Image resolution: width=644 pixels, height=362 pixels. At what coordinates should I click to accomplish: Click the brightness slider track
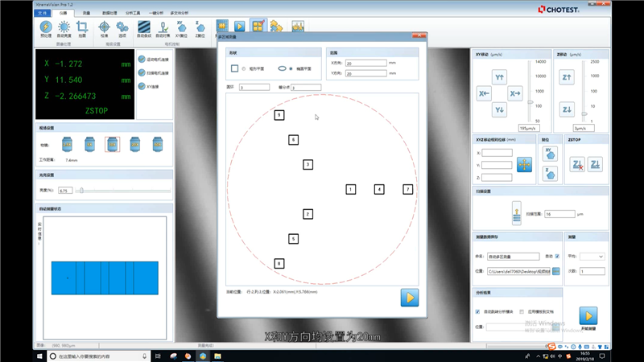(x=125, y=191)
